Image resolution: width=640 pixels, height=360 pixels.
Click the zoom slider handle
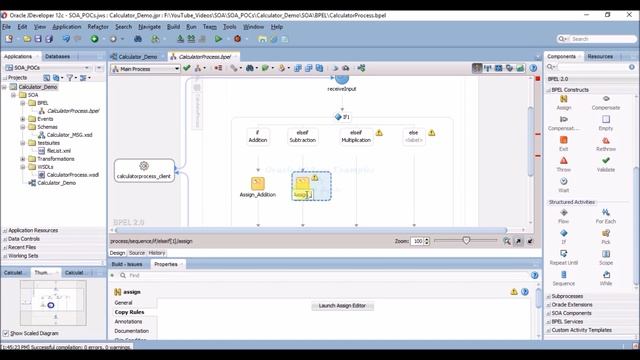pos(466,241)
